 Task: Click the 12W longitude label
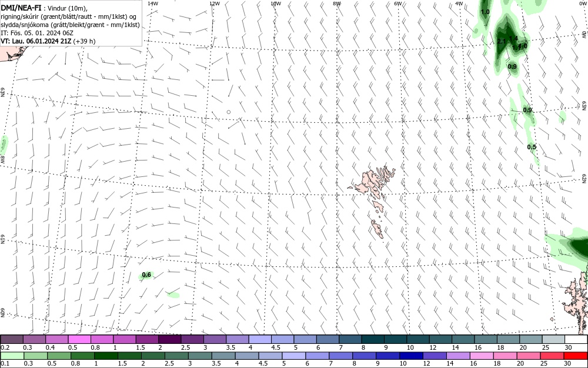(x=215, y=4)
